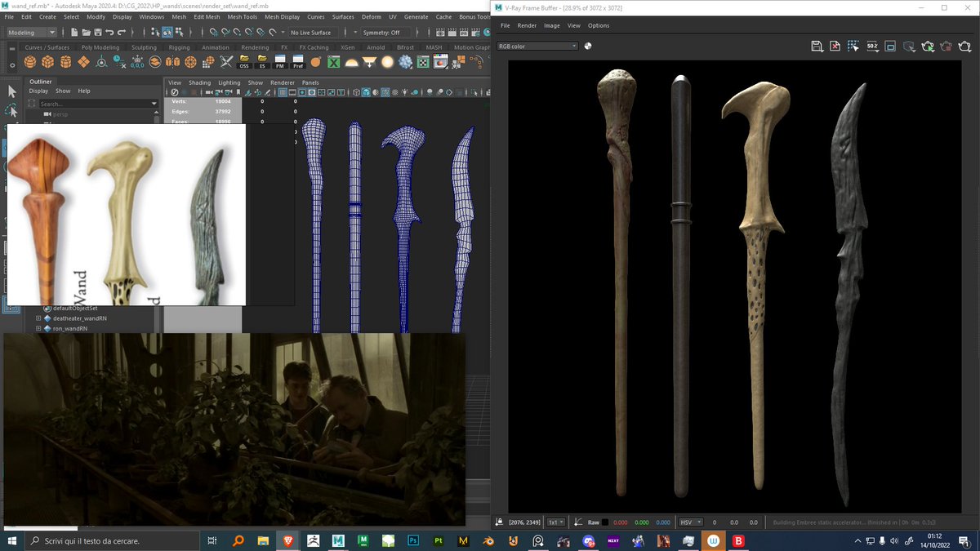Image resolution: width=980 pixels, height=551 pixels.
Task: Open the Options menu in V-Ray Frame Buffer
Action: [599, 25]
